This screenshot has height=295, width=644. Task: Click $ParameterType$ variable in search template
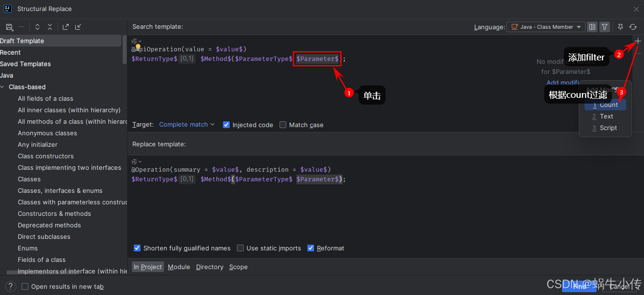click(264, 59)
